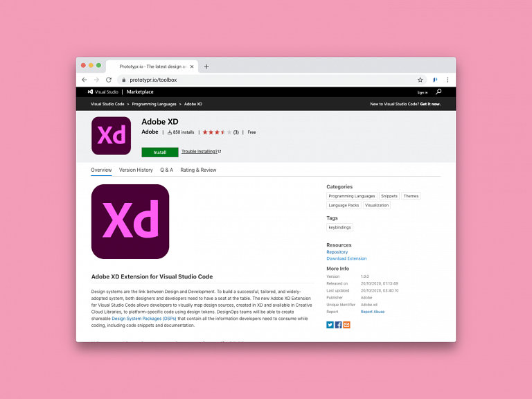Click the keybindings tag
Image resolution: width=532 pixels, height=399 pixels.
340,227
